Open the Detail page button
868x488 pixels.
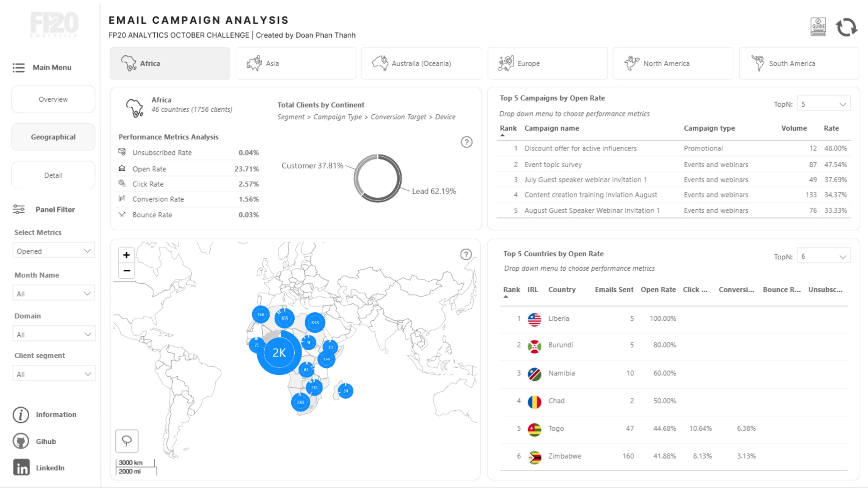[x=53, y=175]
